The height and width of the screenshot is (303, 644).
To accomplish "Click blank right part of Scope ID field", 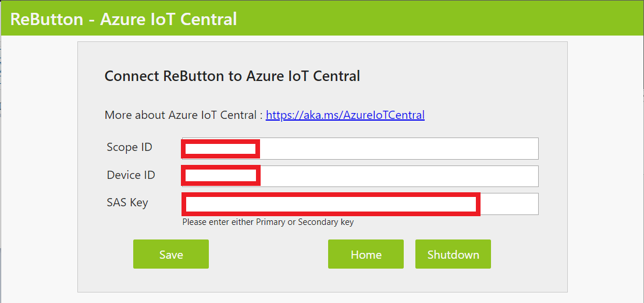I will pos(407,149).
